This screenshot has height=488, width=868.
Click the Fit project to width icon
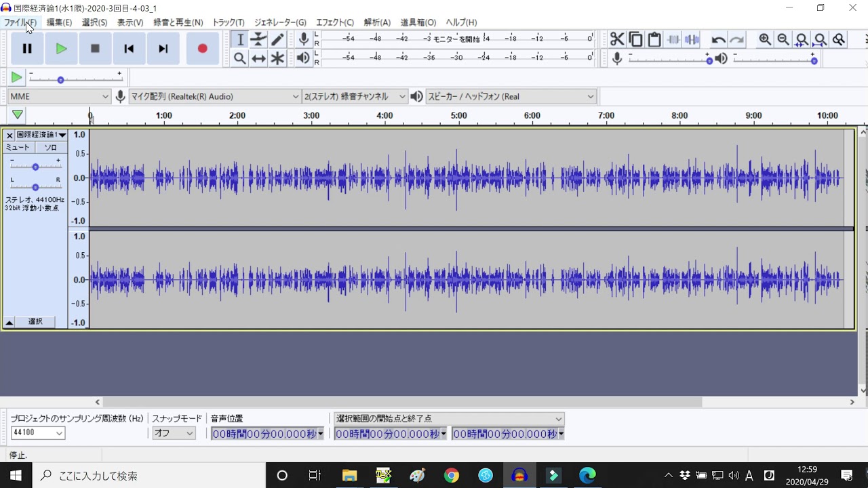click(821, 39)
